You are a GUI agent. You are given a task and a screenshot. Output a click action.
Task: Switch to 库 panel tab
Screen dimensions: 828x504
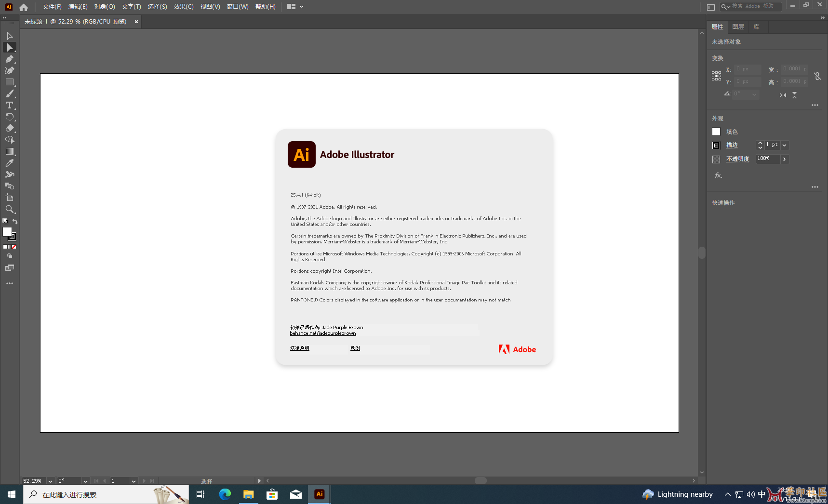click(757, 27)
